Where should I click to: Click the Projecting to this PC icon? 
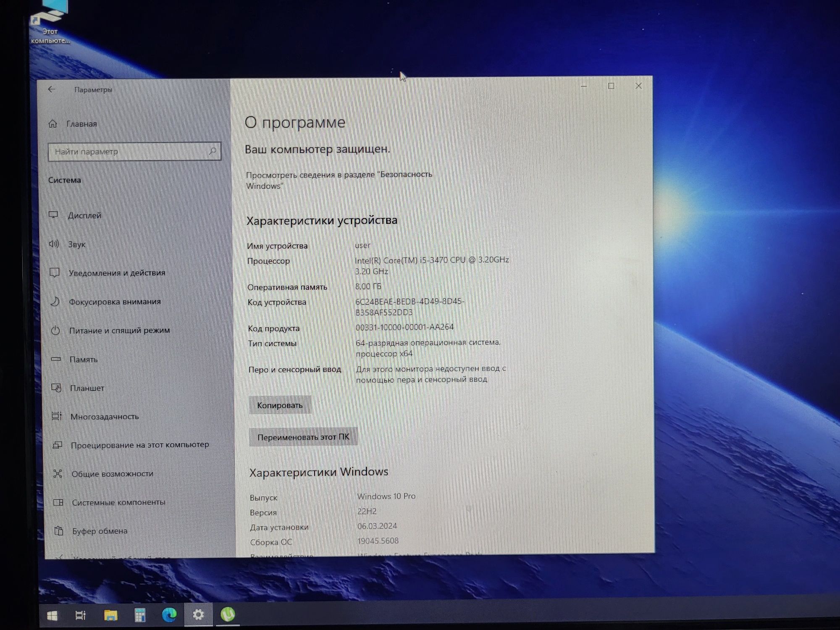[x=57, y=445]
